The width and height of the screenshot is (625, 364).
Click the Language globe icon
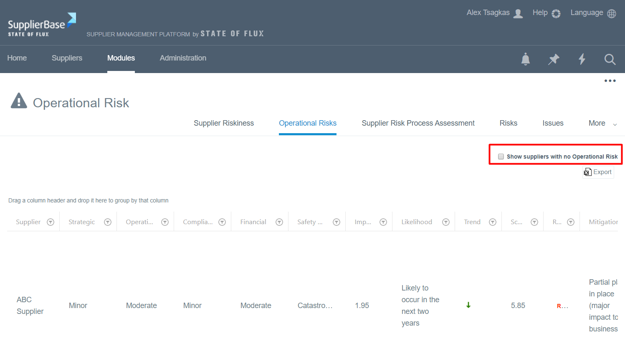(x=611, y=13)
